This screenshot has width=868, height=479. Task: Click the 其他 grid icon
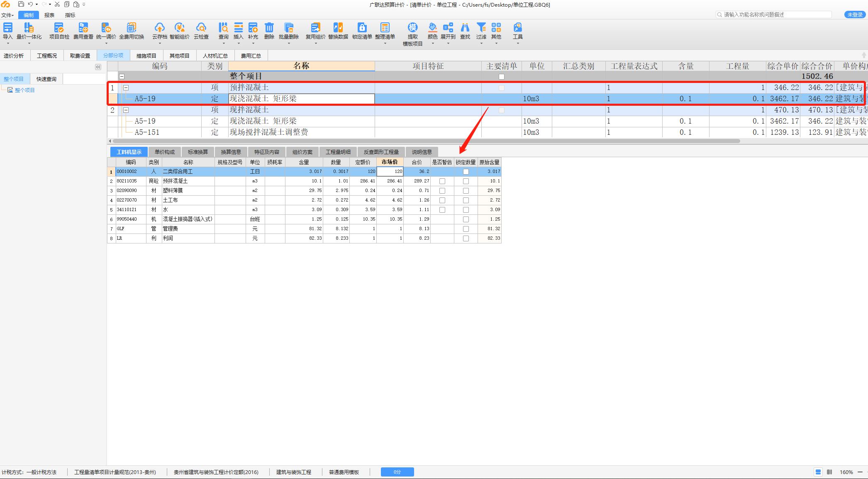(496, 28)
